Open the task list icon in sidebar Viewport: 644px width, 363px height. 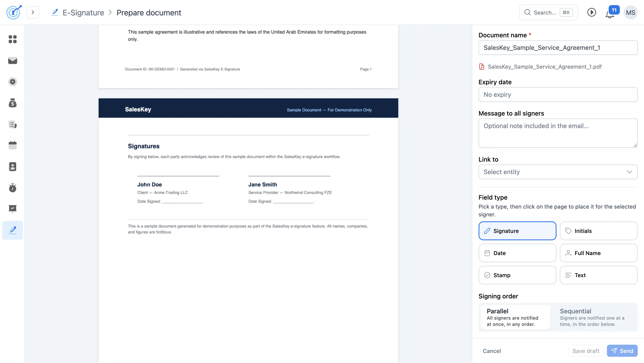pyautogui.click(x=13, y=124)
